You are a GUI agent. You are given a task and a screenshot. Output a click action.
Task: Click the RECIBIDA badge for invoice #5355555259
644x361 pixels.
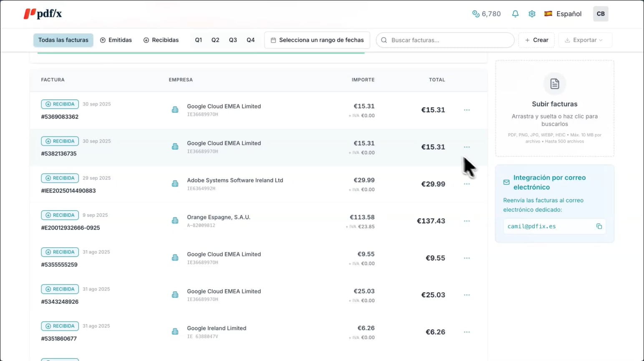[x=60, y=252]
